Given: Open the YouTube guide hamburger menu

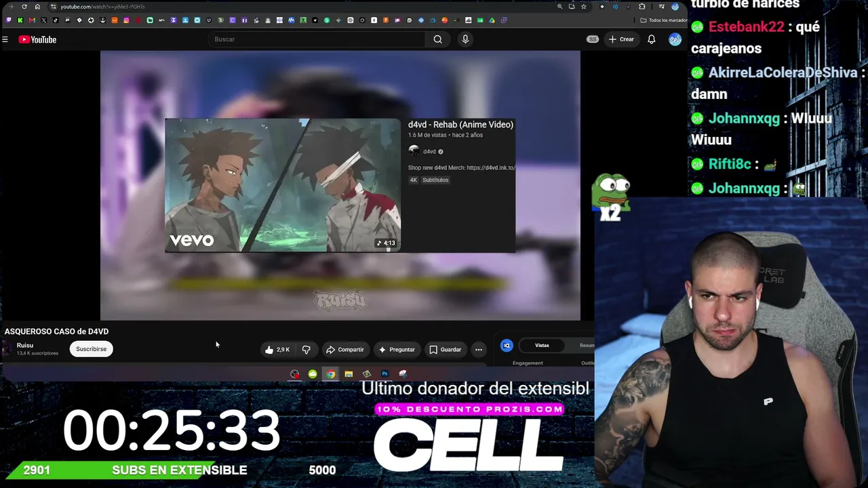Looking at the screenshot, I should click(5, 39).
